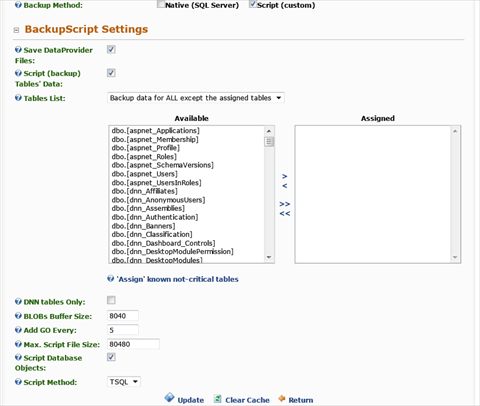This screenshot has width=480, height=406.
Task: Toggle Script Database Objects checkbox
Action: point(111,357)
